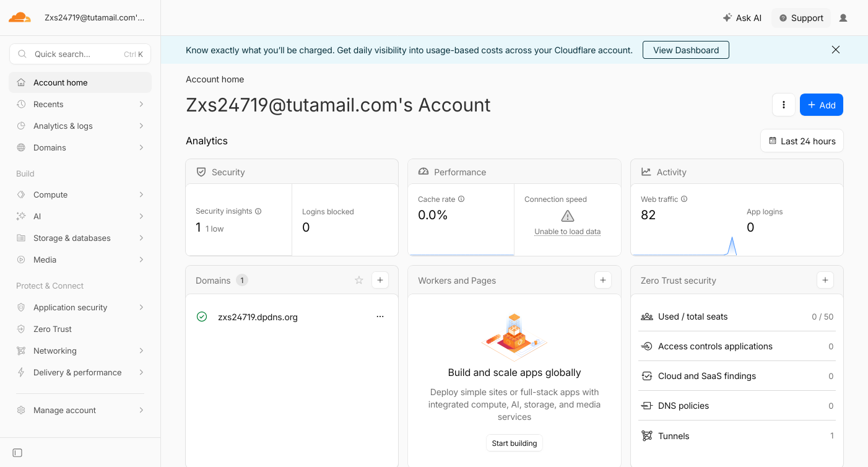Open more options for zxs24719.dpdns.org
The image size is (868, 467).
(380, 316)
